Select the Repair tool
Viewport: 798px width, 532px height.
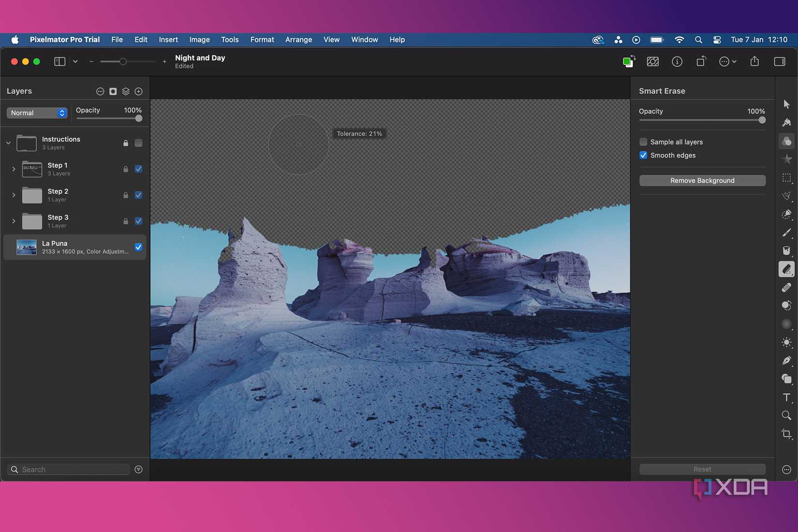click(x=786, y=287)
